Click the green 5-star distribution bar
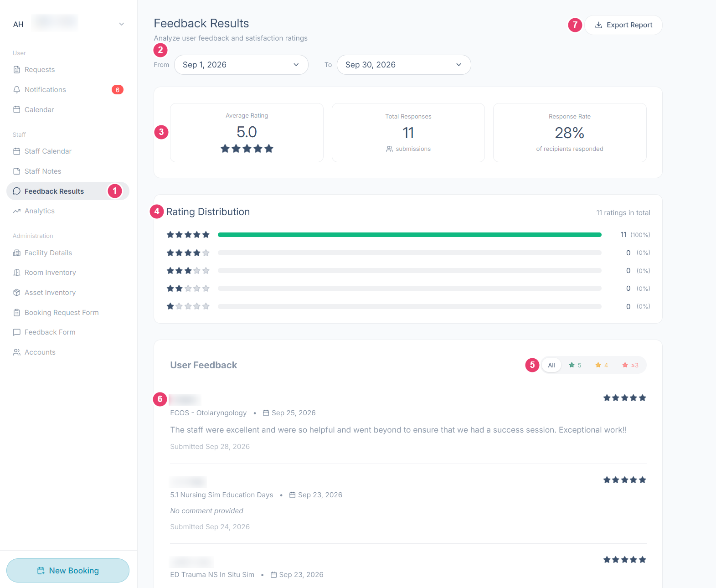Image resolution: width=716 pixels, height=588 pixels. coord(410,235)
